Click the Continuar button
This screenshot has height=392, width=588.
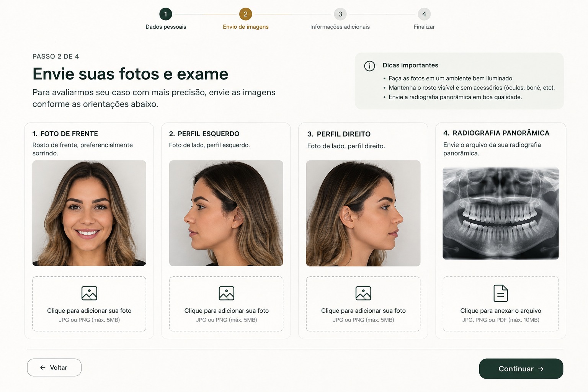(x=521, y=369)
